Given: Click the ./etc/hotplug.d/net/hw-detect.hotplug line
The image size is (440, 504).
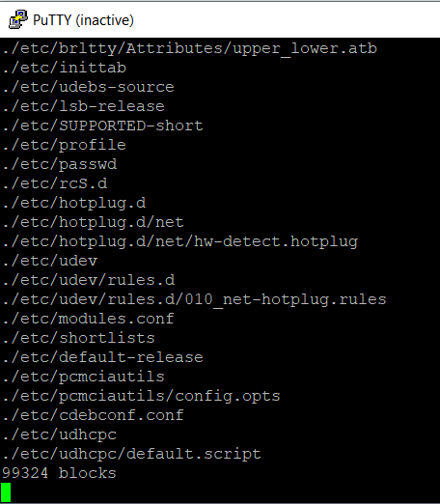Looking at the screenshot, I should (180, 242).
